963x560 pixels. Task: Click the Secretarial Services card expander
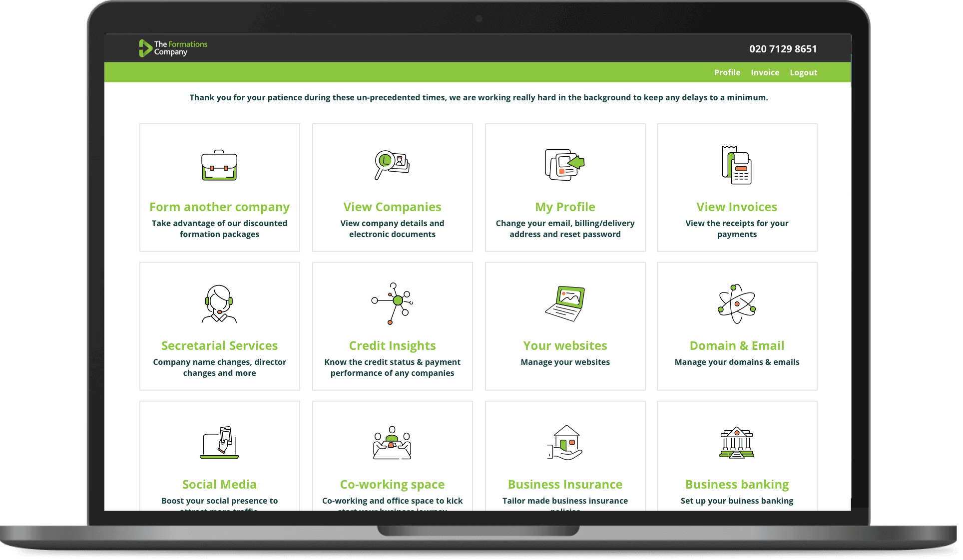click(x=219, y=326)
